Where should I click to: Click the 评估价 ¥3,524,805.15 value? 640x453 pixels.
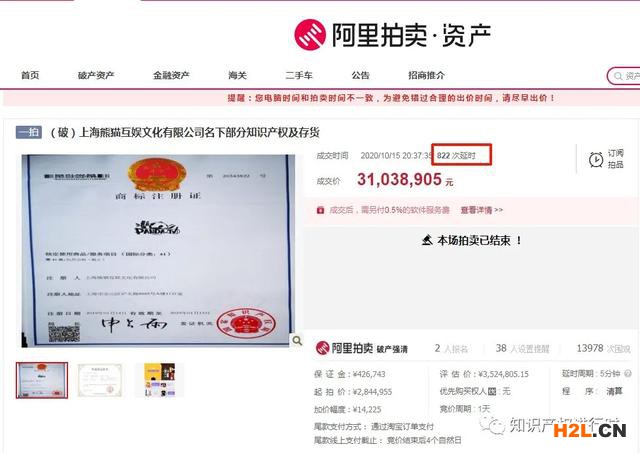coord(503,374)
